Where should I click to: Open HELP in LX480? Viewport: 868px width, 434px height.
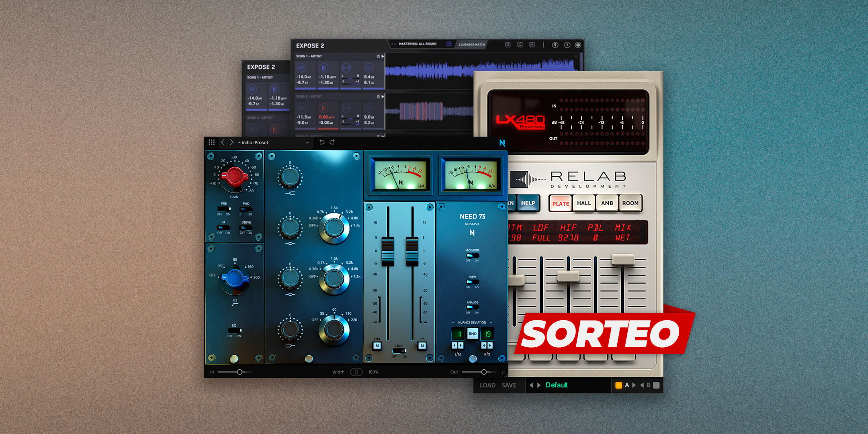[x=528, y=203]
